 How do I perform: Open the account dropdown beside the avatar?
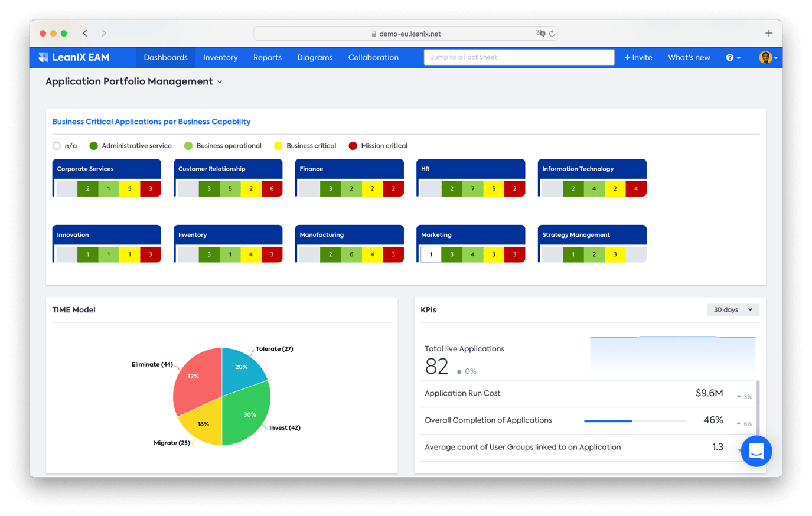tap(777, 57)
